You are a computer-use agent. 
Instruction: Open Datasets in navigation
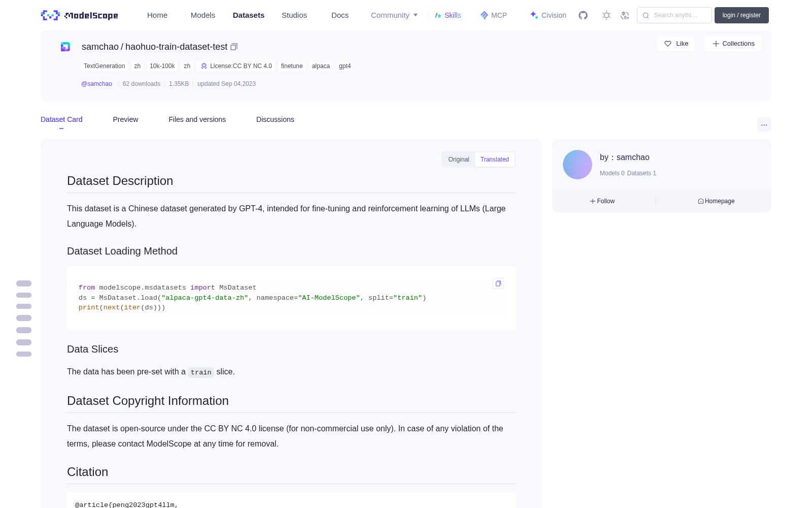tap(249, 15)
